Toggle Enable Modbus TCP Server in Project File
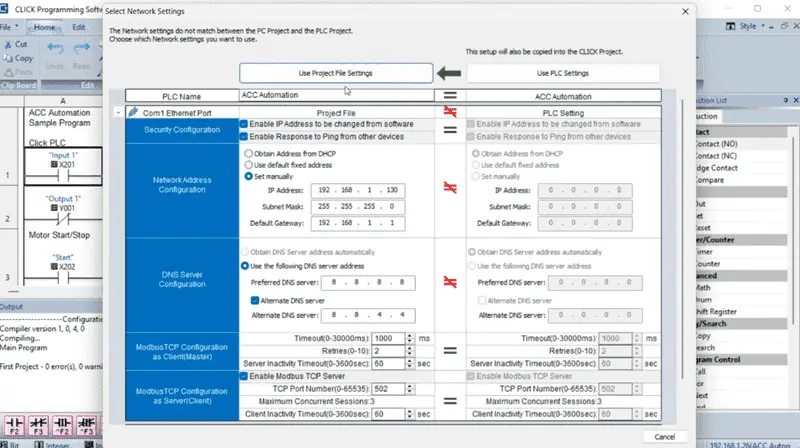 tap(243, 376)
